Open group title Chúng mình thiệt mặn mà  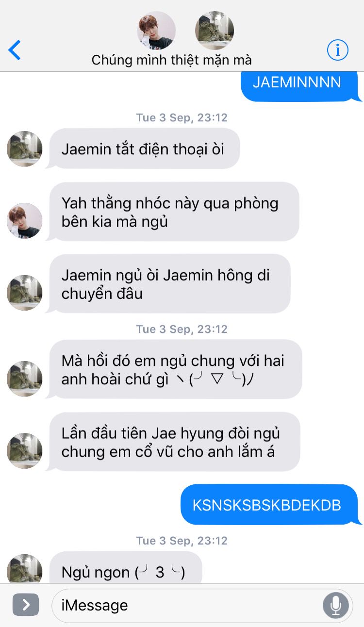[171, 60]
